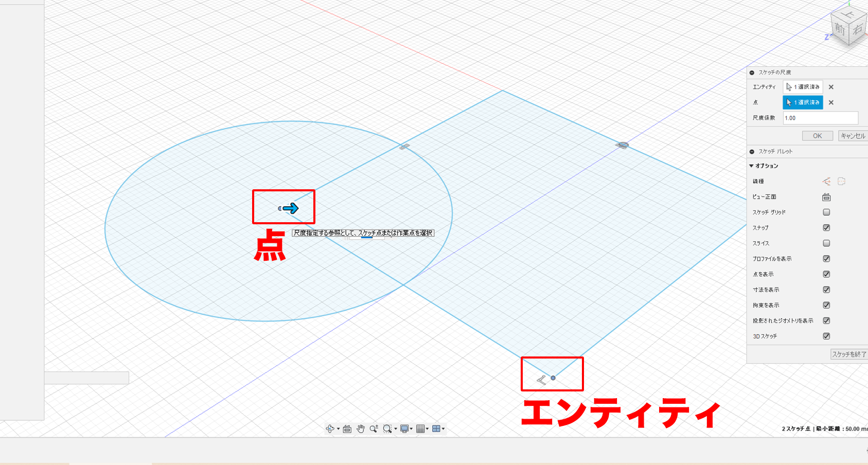Uncheck 点を表示 checkbox

point(826,274)
